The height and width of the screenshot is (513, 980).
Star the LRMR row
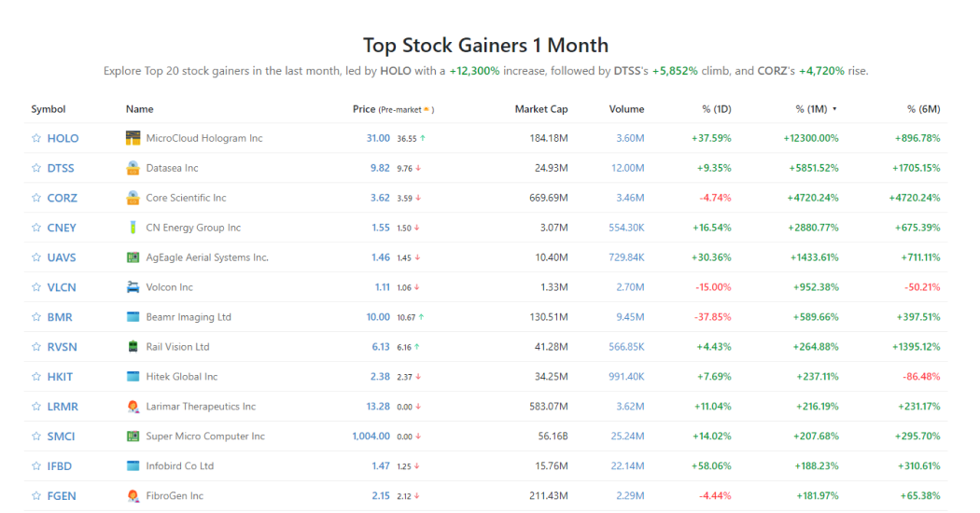point(36,406)
